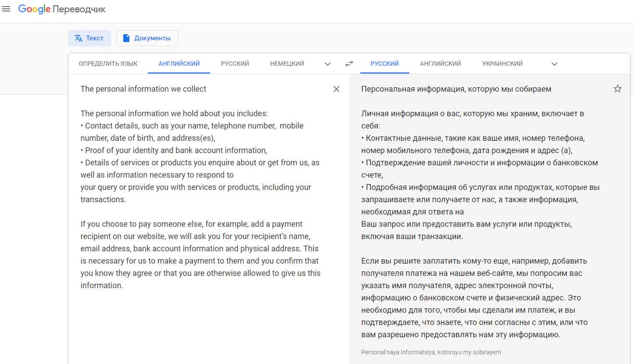The width and height of the screenshot is (633, 364).
Task: Select Английский as target language
Action: pyautogui.click(x=440, y=64)
